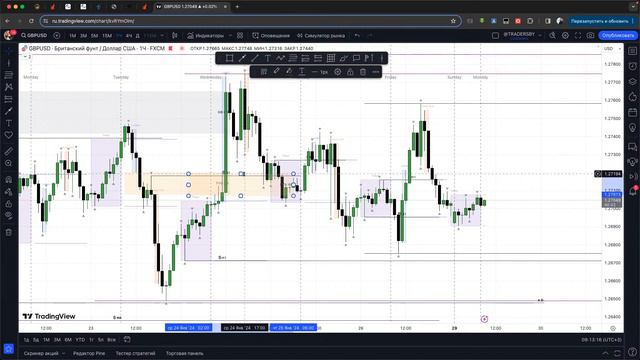Open help question mark icon
This screenshot has height=360, width=640.
point(632,351)
